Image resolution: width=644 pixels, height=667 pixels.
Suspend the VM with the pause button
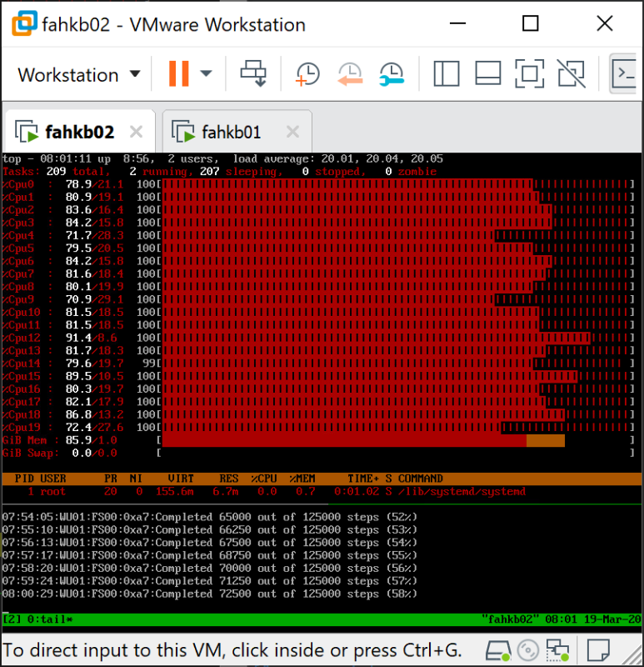tap(179, 73)
